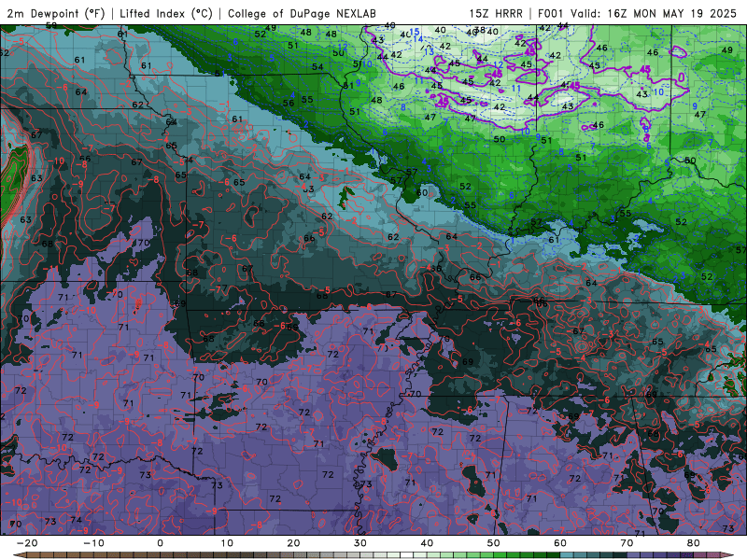Click the "Lifted Index (°C)" header label

[x=166, y=13]
